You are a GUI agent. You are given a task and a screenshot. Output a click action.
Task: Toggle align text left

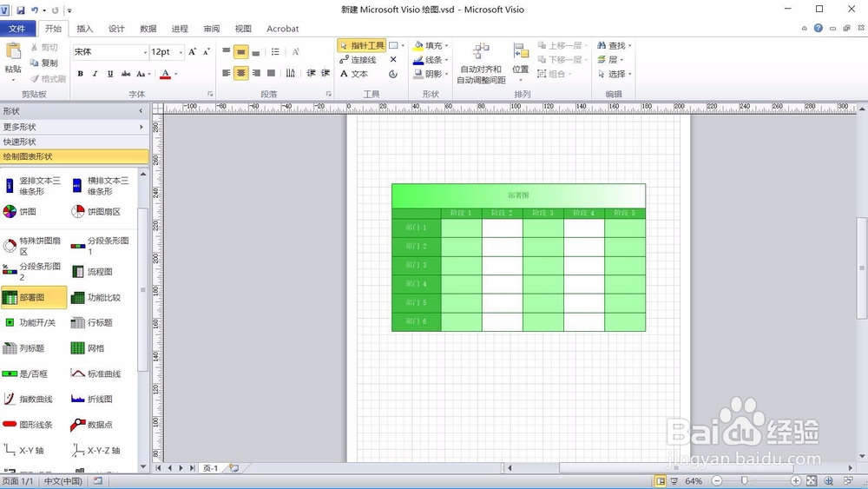click(x=227, y=73)
